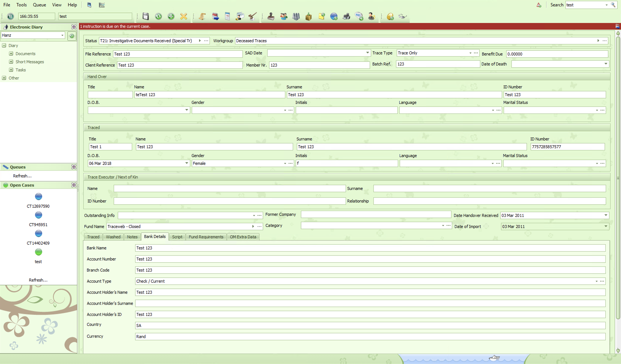Click the Account Holder's Surname field
Viewport: 621px width, 364px height.
(370, 303)
